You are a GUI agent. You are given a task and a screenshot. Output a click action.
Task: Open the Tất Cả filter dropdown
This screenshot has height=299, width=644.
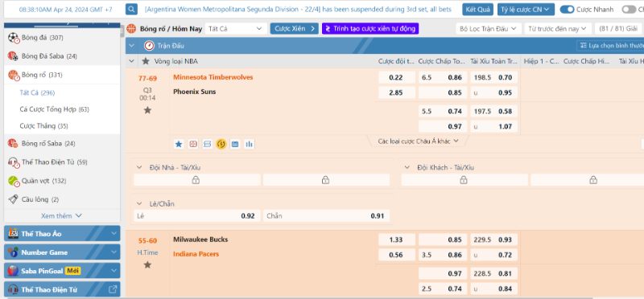pyautogui.click(x=235, y=29)
